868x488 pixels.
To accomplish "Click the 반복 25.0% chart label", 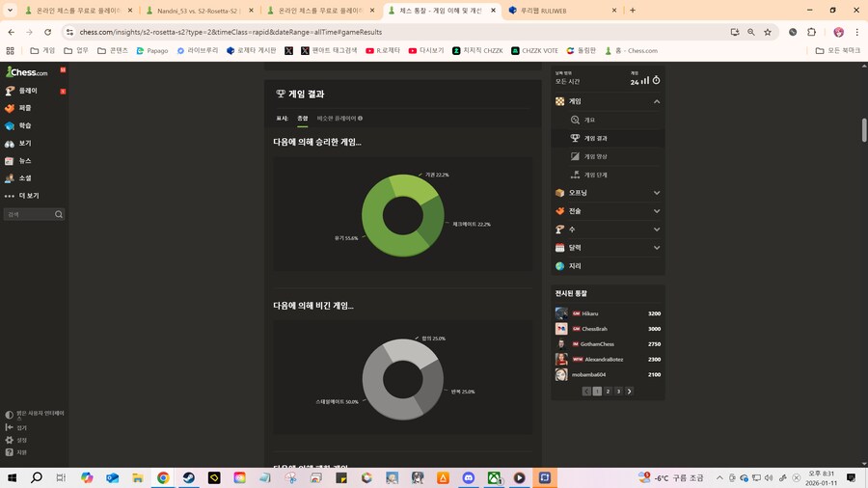I will [463, 392].
